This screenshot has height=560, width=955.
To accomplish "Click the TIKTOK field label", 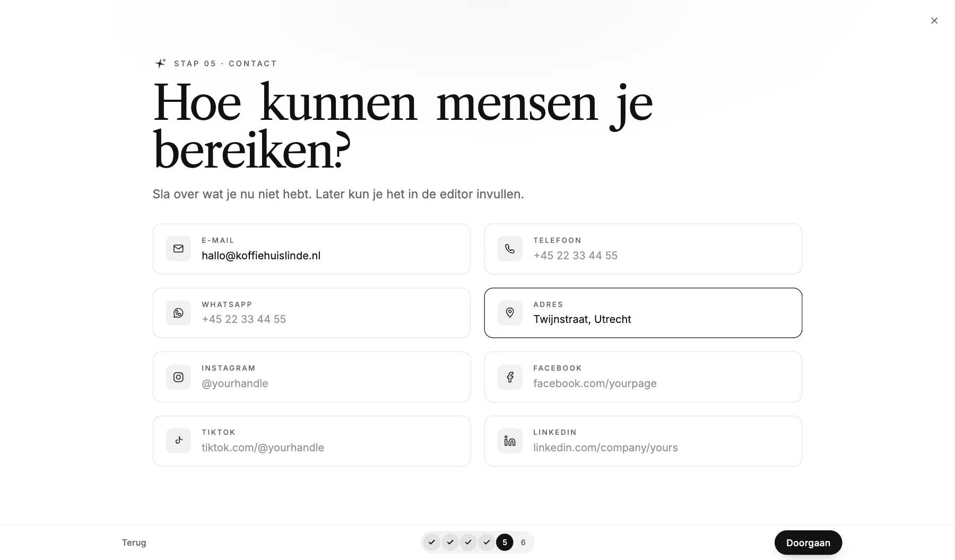I will point(219,432).
